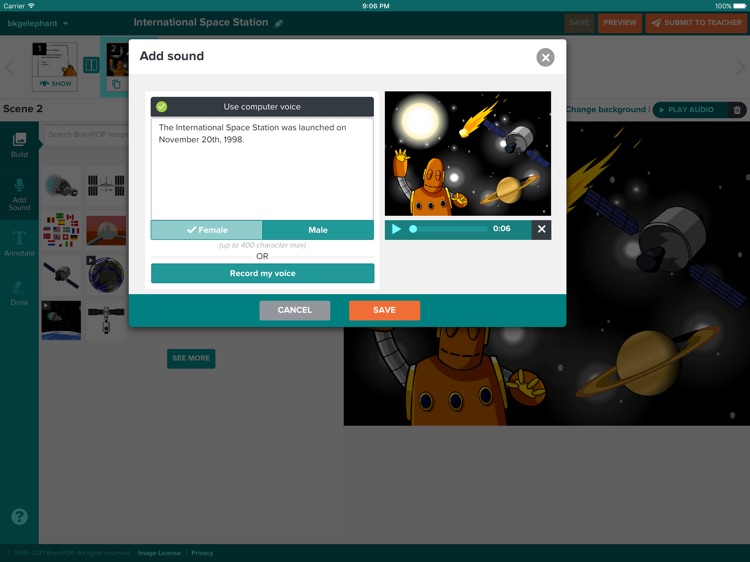Pick the space telescope image thumbnail
Viewport: 750px width, 562px height.
61,186
